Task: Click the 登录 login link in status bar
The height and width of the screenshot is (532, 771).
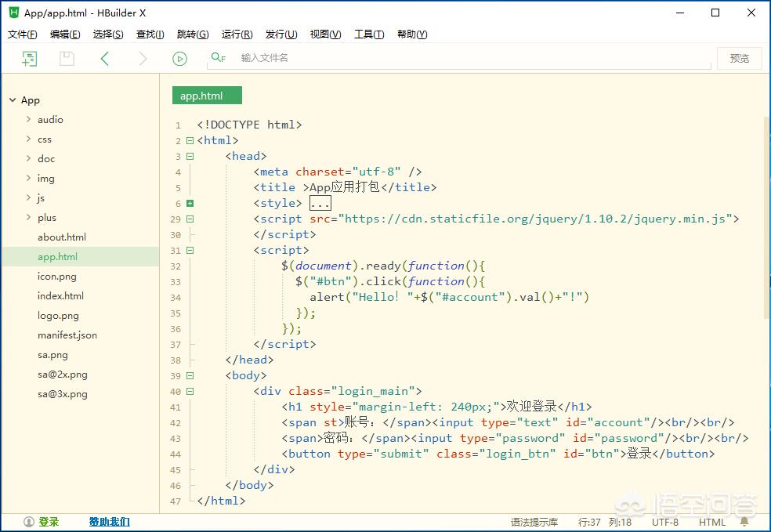Action: tap(49, 522)
